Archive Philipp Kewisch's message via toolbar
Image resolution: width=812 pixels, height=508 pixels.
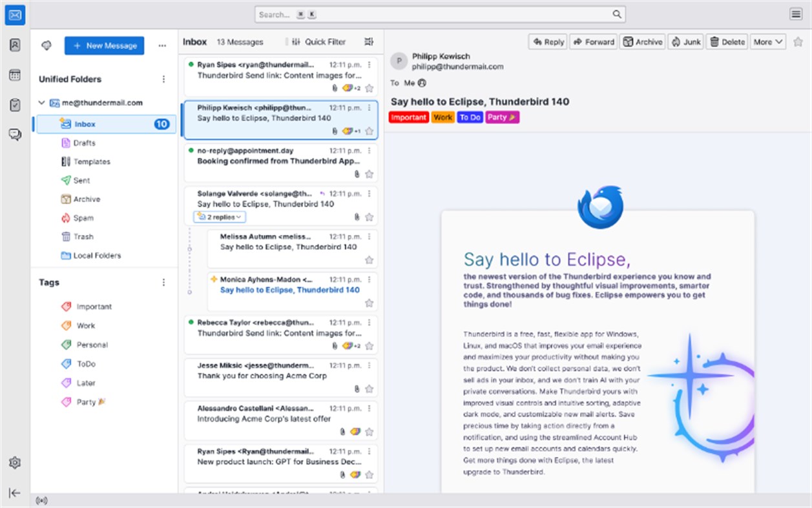pyautogui.click(x=642, y=41)
